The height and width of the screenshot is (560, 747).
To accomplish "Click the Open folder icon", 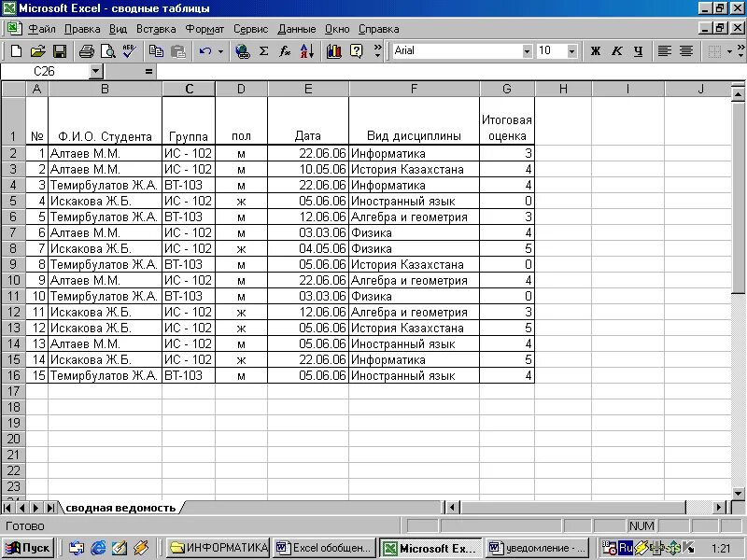I will tap(37, 51).
